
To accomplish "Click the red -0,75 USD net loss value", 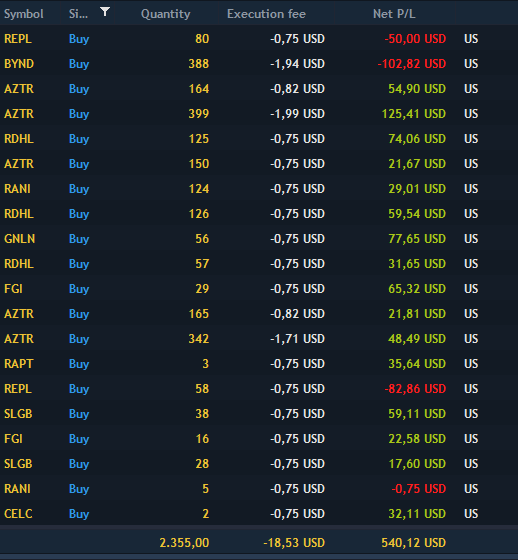I will [x=419, y=489].
